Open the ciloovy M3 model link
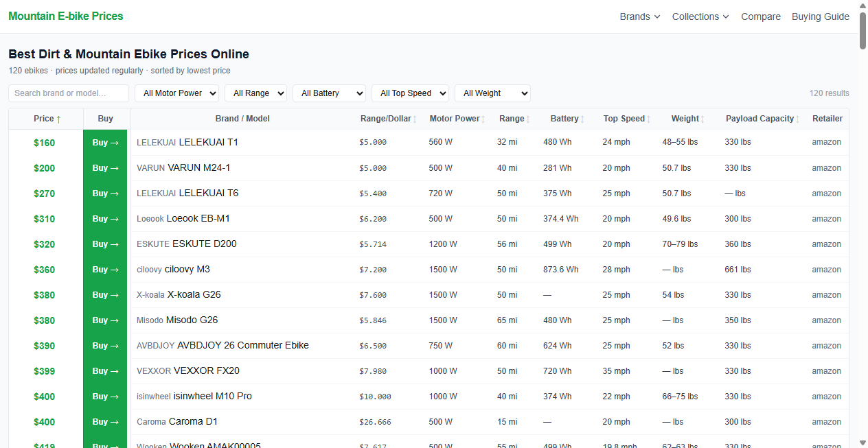Image resolution: width=868 pixels, height=448 pixels. click(x=187, y=269)
